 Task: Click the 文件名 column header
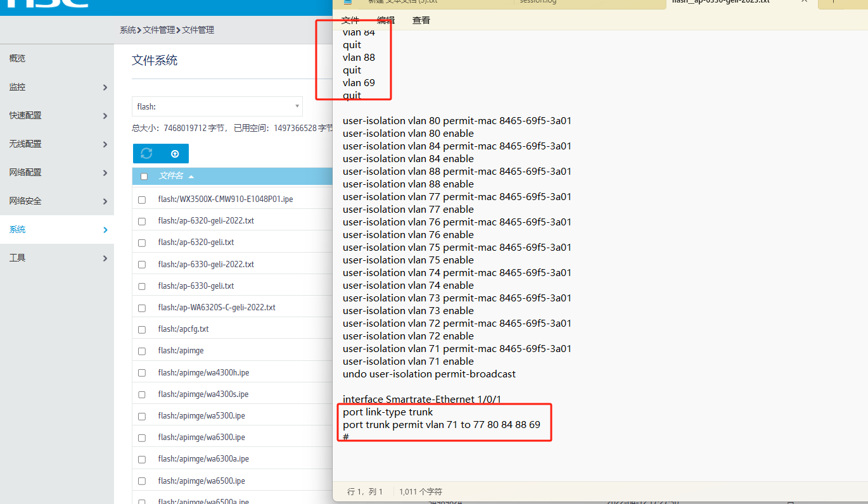tap(171, 176)
